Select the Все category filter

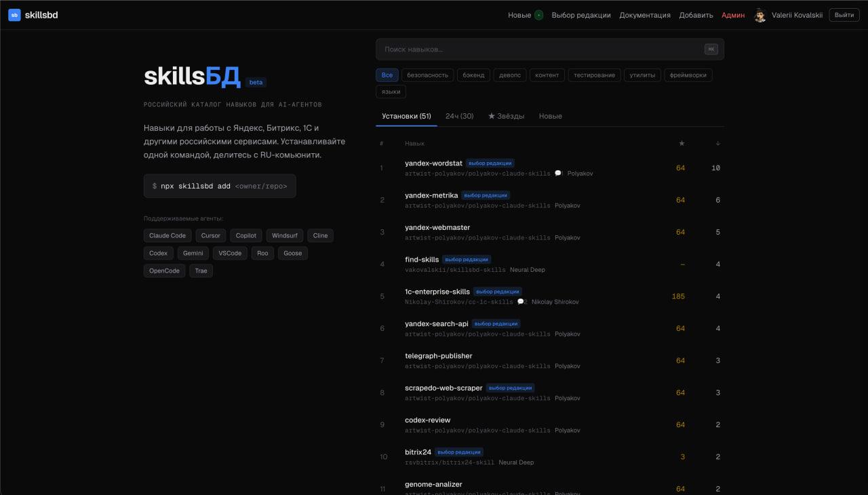[x=387, y=75]
